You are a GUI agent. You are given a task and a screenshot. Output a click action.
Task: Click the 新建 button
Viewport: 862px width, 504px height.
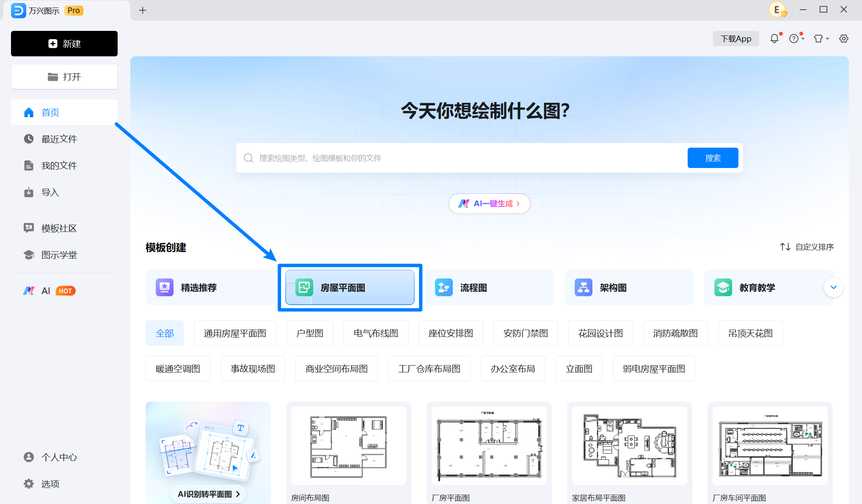coord(64,44)
